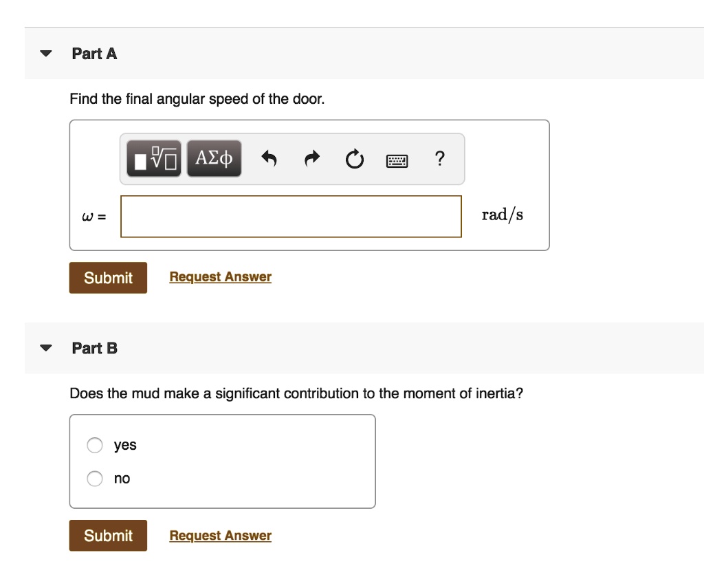Click inside the ω answer input field
704x588 pixels.
(x=290, y=216)
